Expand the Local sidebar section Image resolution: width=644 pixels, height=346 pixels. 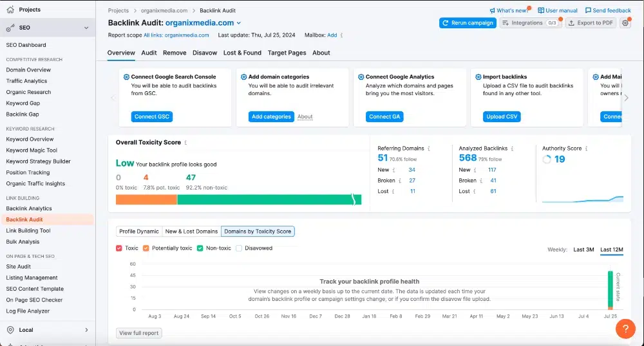tap(86, 330)
